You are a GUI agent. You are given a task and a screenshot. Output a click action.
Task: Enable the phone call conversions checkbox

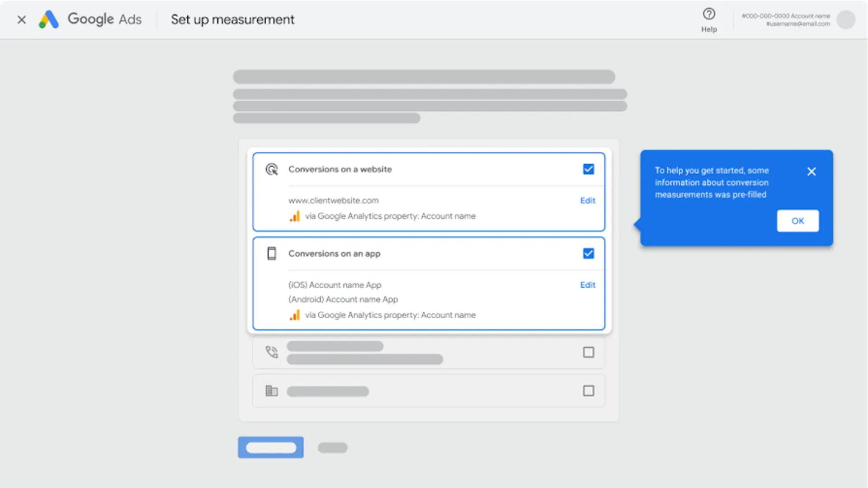click(588, 352)
